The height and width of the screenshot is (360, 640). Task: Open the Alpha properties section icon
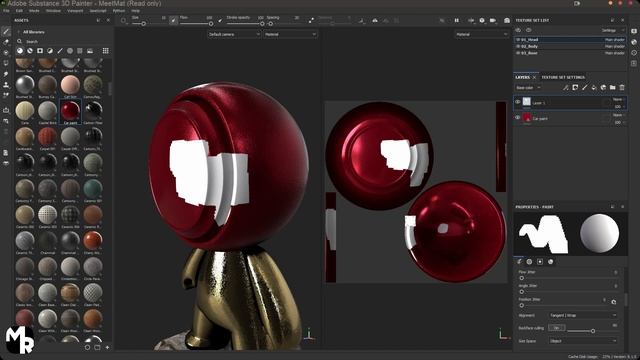[x=529, y=262]
